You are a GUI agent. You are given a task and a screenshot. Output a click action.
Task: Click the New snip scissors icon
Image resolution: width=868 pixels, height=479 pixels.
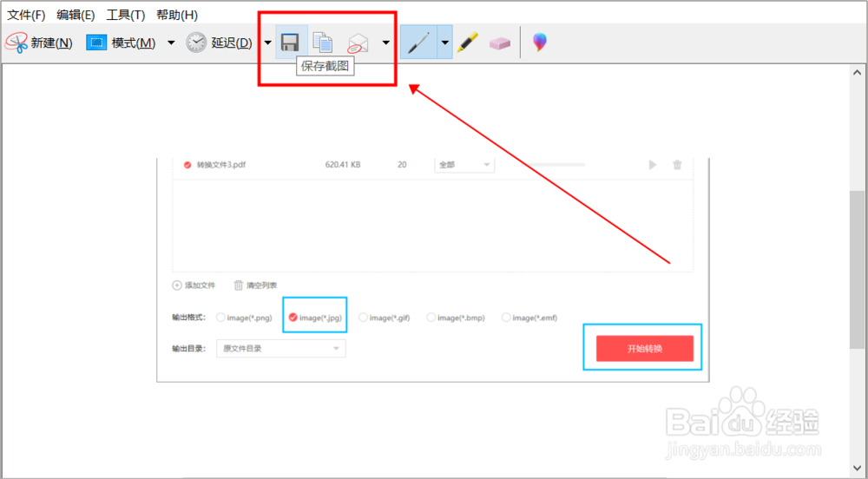pos(16,43)
